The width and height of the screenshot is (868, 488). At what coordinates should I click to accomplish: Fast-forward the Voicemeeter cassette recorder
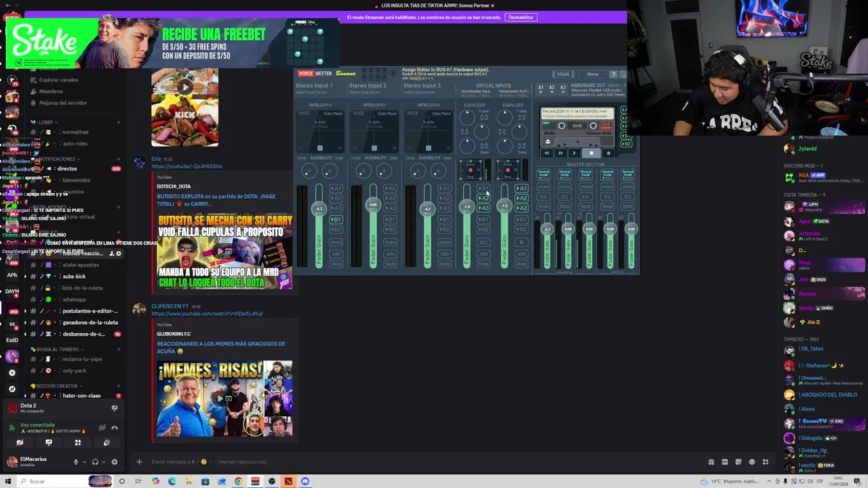click(x=561, y=153)
